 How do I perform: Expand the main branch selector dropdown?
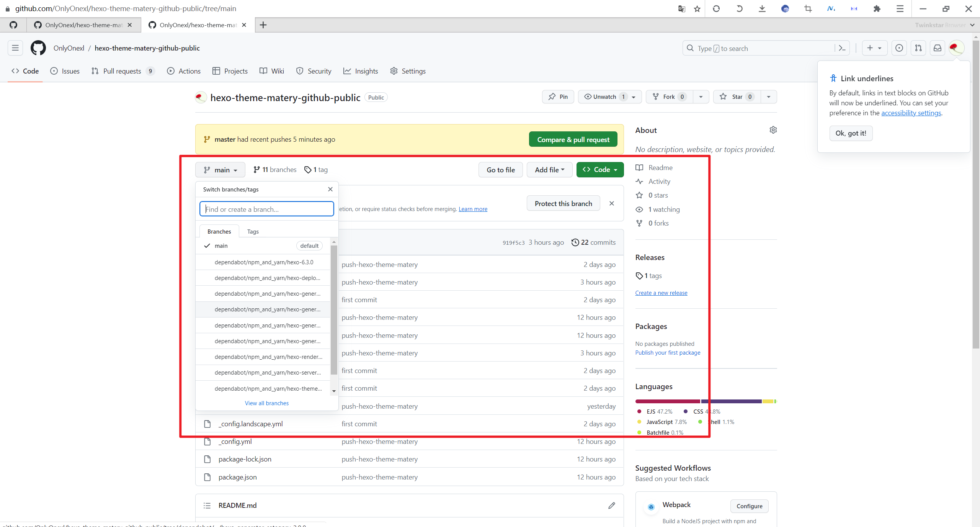point(220,170)
